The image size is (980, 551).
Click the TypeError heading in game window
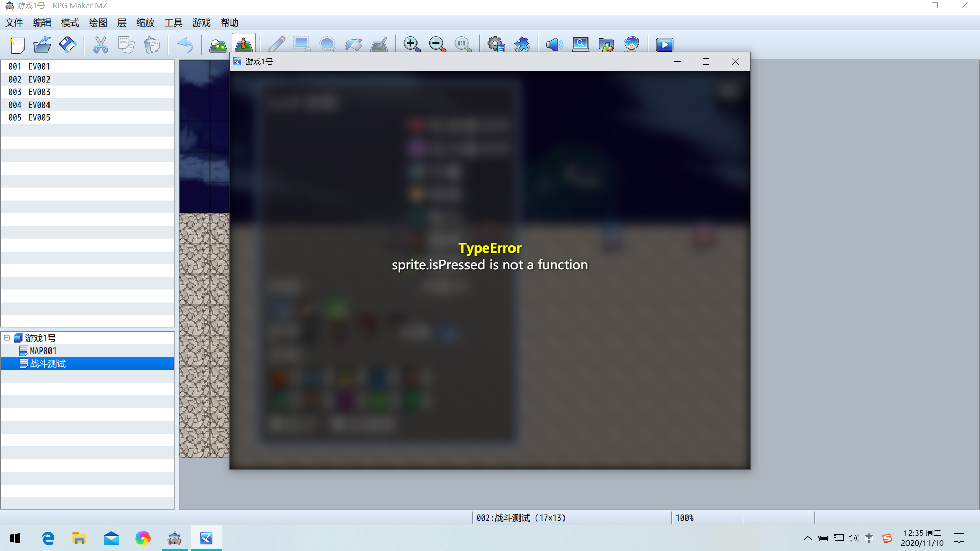(490, 248)
